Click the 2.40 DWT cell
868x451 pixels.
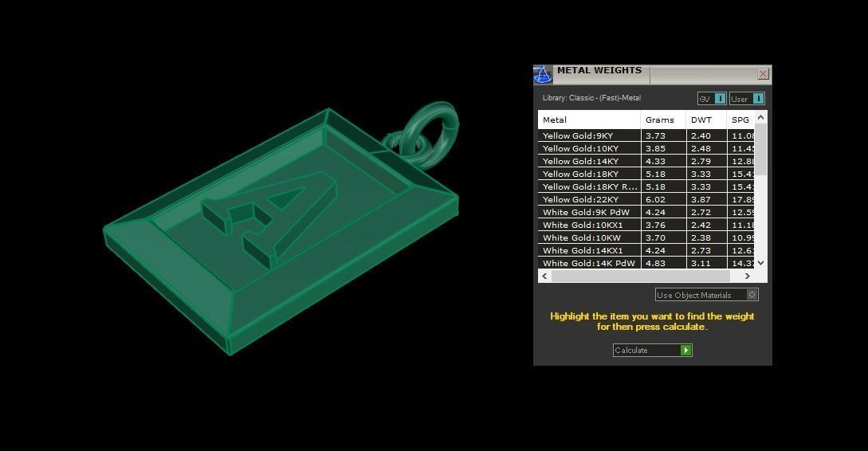click(x=706, y=135)
